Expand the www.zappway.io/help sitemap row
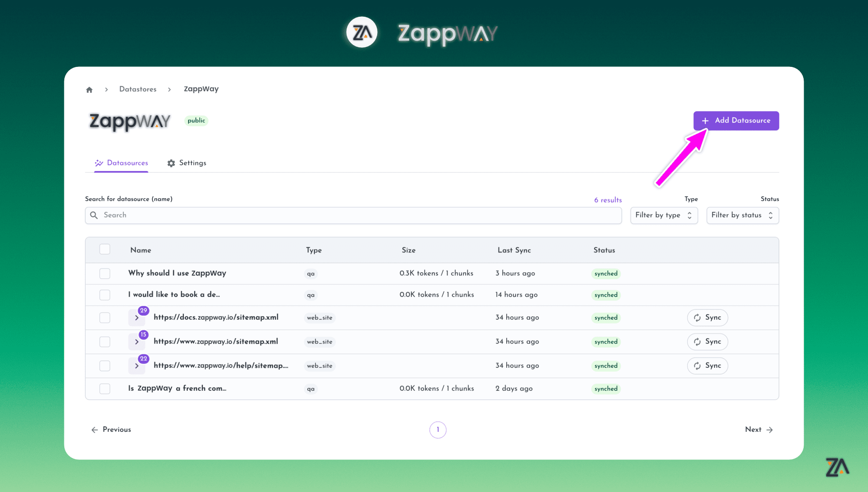This screenshot has width=868, height=492. point(137,366)
